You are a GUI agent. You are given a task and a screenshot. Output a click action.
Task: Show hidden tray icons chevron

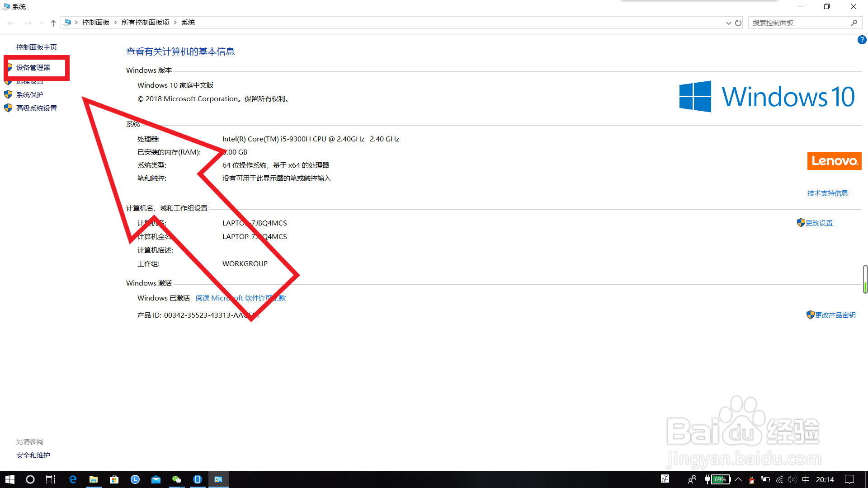coord(738,479)
